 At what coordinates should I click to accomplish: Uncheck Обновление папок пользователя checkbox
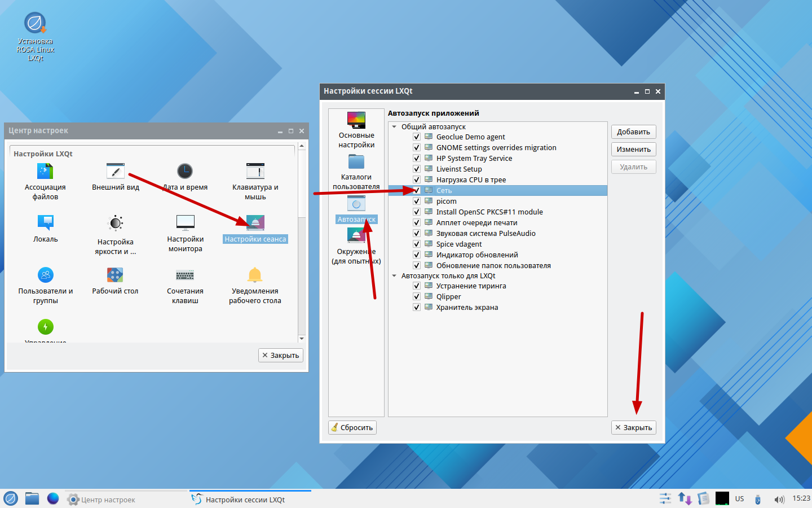coord(417,266)
